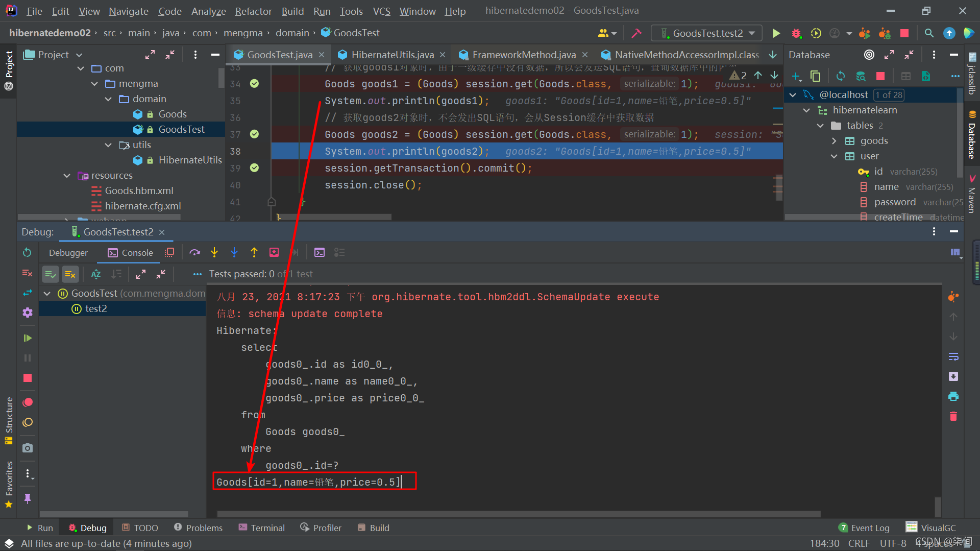The image size is (980, 551).
Task: Open the Profiler tool window
Action: coord(321,528)
